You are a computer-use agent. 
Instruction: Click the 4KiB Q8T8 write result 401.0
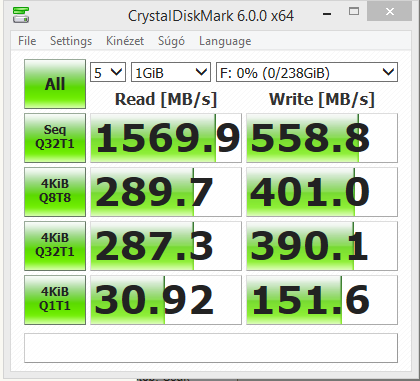point(322,192)
